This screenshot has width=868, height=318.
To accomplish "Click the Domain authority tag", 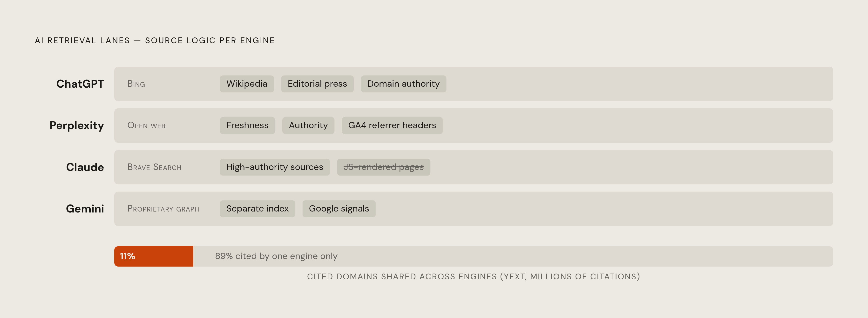I will (403, 84).
